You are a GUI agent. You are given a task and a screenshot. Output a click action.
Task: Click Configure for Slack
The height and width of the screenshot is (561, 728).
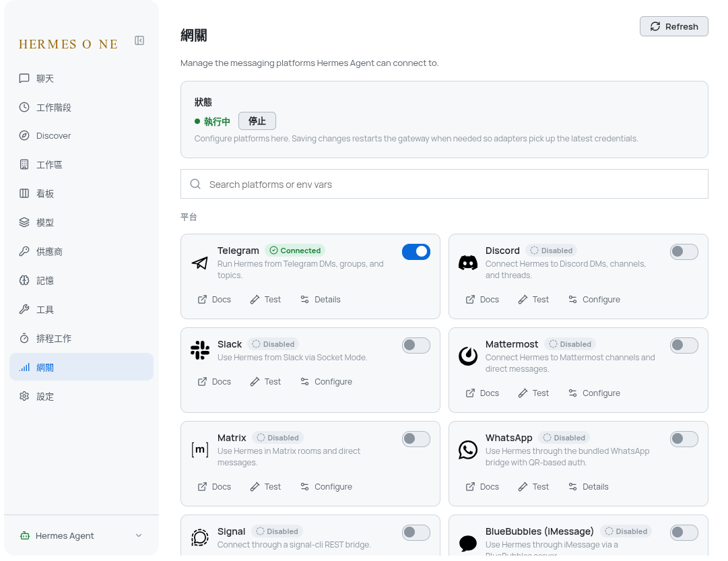[x=327, y=382]
